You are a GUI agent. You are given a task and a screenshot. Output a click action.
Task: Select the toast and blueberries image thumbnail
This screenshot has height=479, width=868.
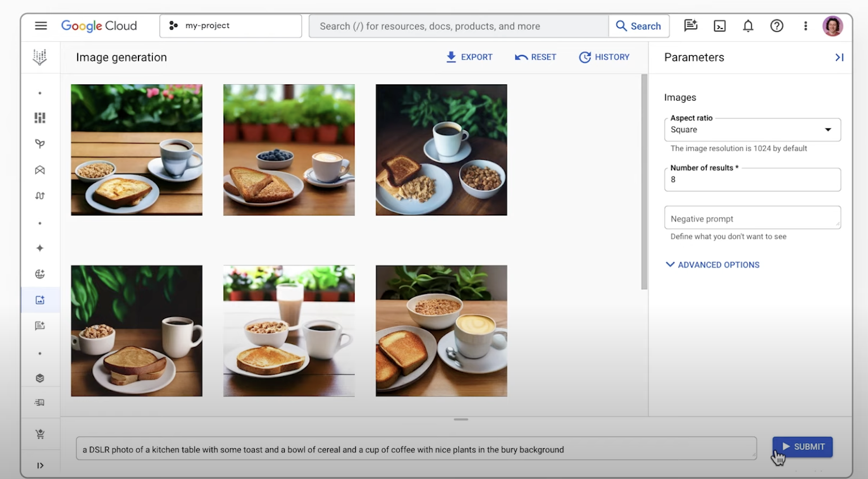(x=289, y=150)
